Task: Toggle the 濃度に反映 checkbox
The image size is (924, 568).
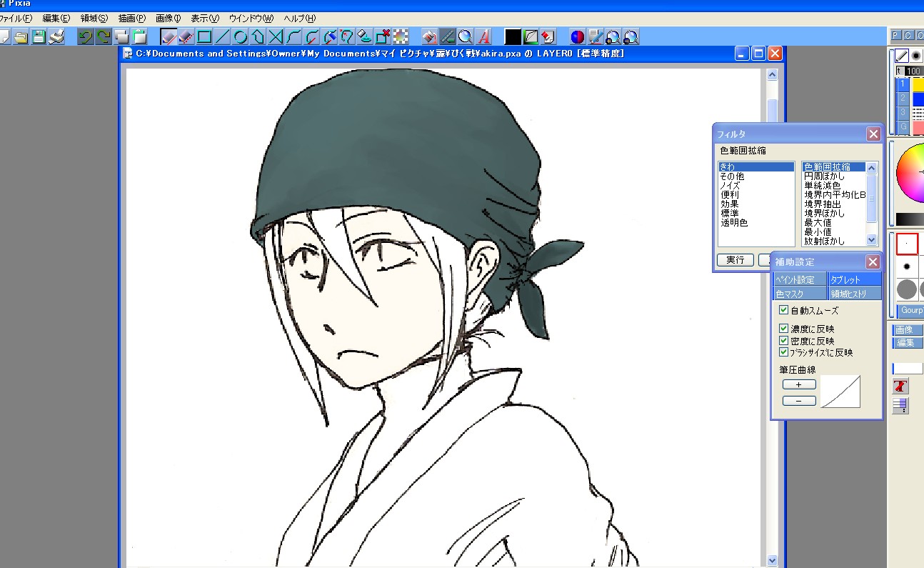Action: pos(784,329)
